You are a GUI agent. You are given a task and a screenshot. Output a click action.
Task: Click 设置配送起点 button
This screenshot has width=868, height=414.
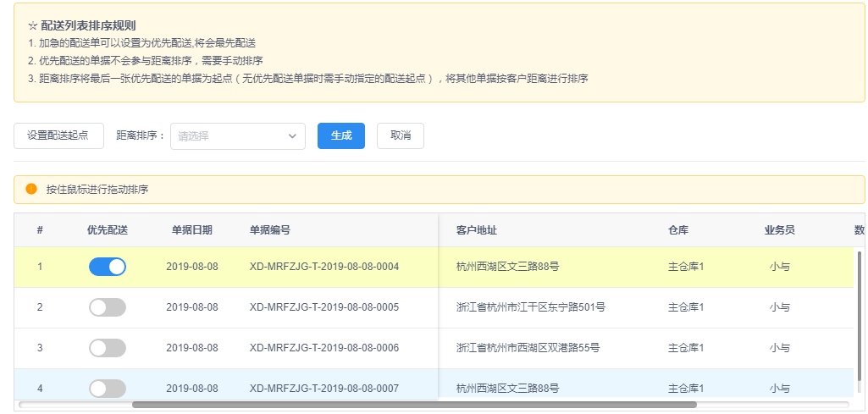[x=58, y=135]
